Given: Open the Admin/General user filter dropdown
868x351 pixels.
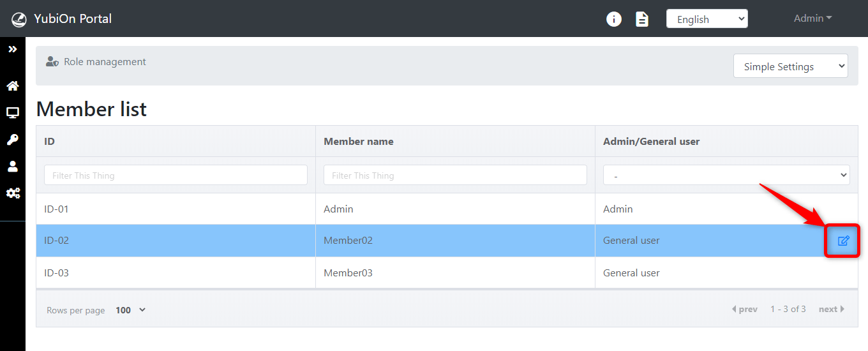Looking at the screenshot, I should [x=726, y=175].
